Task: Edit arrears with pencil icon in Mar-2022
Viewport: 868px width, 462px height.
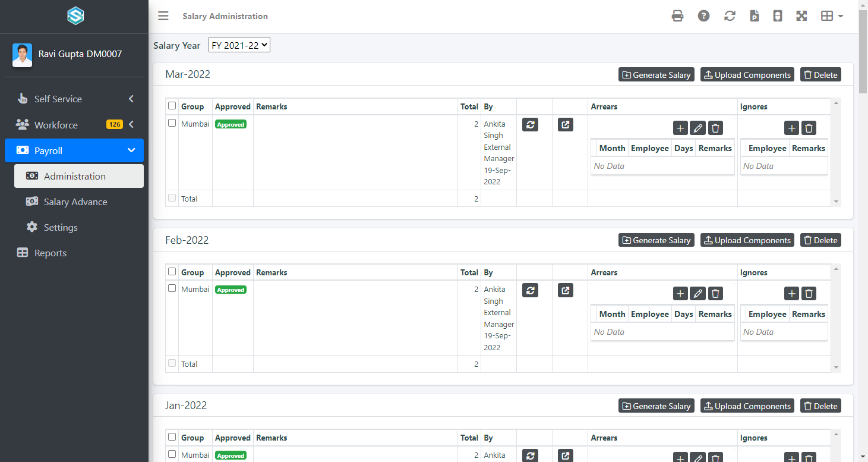Action: pos(698,128)
